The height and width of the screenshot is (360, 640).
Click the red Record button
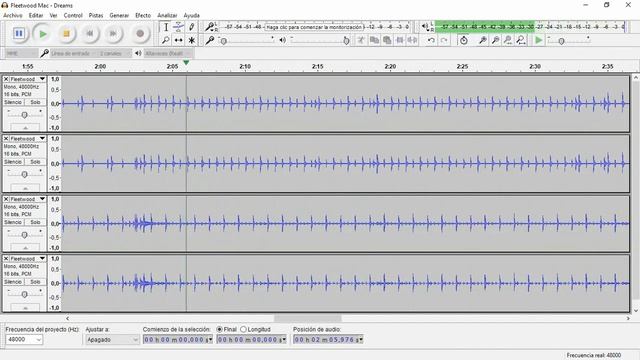140,33
